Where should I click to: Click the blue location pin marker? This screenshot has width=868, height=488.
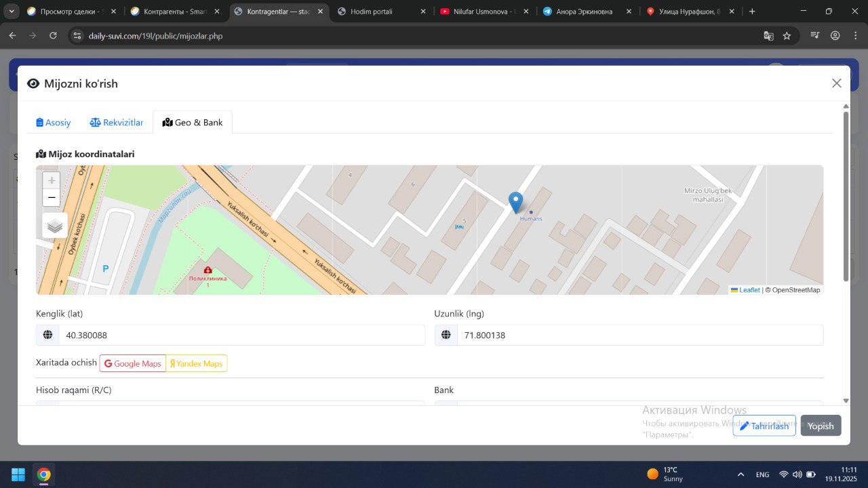516,203
